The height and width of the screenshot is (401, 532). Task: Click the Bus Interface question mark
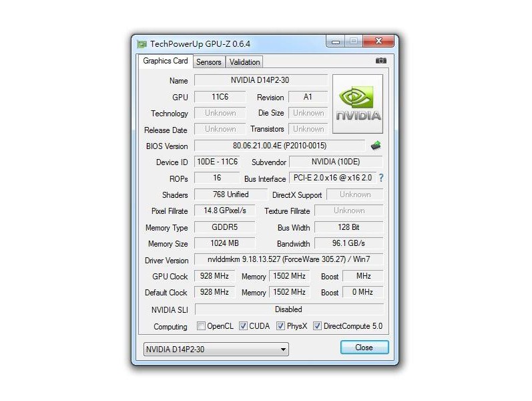pos(381,178)
